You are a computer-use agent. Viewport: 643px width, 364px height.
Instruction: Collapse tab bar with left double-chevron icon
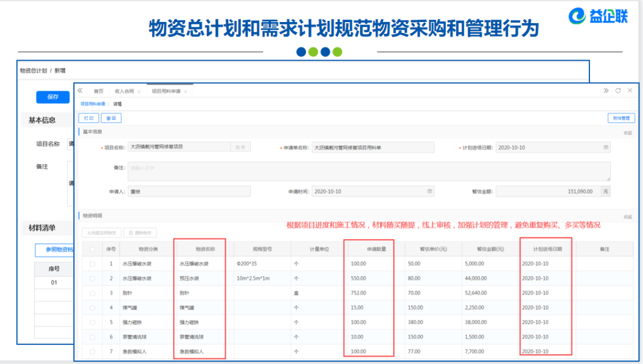coord(80,90)
